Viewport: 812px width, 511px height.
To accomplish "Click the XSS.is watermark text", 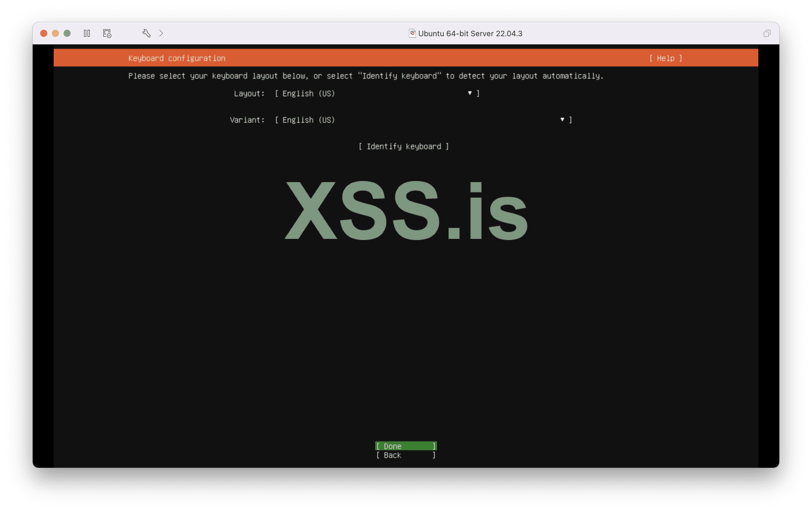I will [406, 211].
